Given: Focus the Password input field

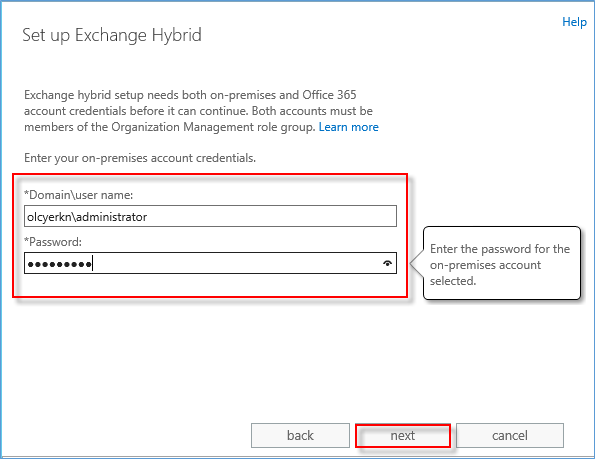Looking at the screenshot, I should (210, 263).
